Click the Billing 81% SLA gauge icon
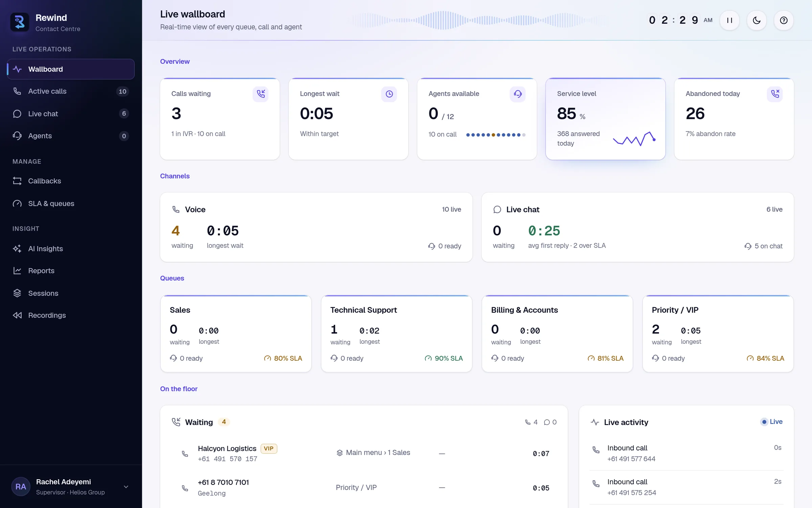 pyautogui.click(x=591, y=358)
